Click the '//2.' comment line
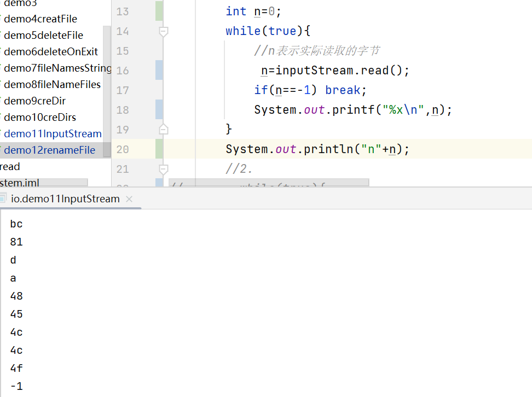Viewport: 532px width, 397px height. 239,169
